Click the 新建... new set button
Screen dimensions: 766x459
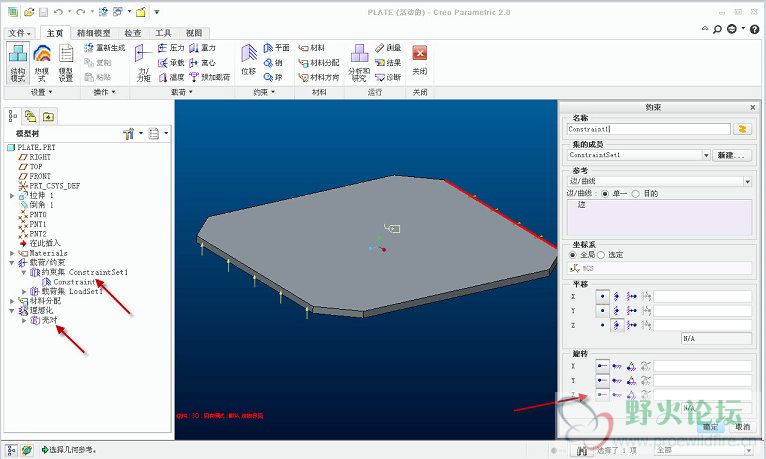(731, 155)
